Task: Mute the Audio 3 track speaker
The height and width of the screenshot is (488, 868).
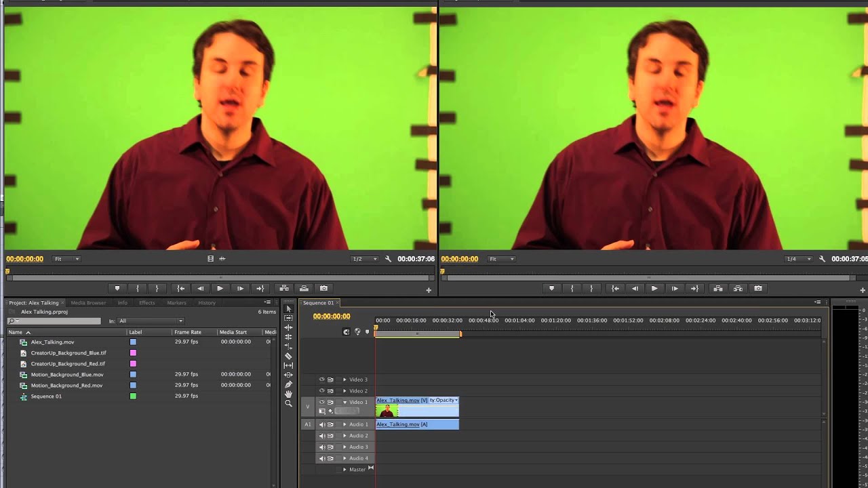Action: [x=322, y=447]
